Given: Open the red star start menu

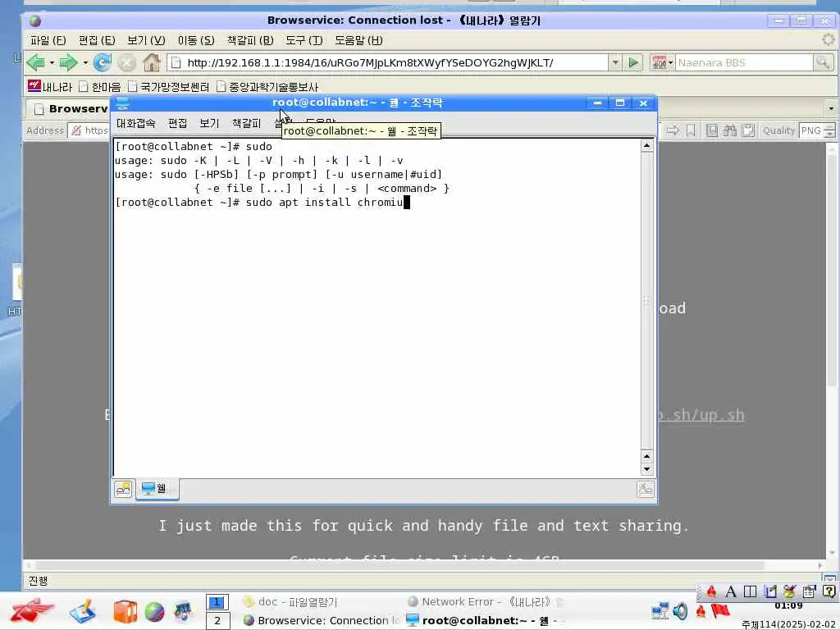Looking at the screenshot, I should tap(32, 611).
